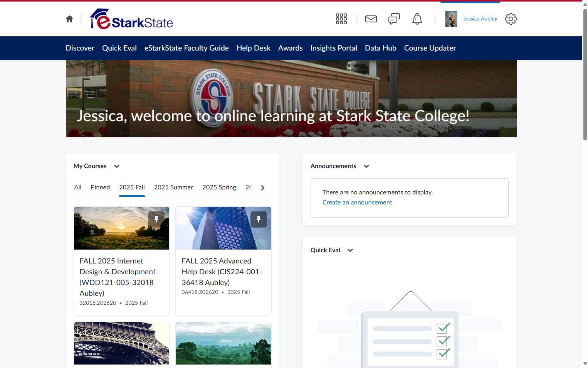Viewport: 588px width, 368px height.
Task: Unpin the Internet Design & Development course
Action: tap(156, 219)
